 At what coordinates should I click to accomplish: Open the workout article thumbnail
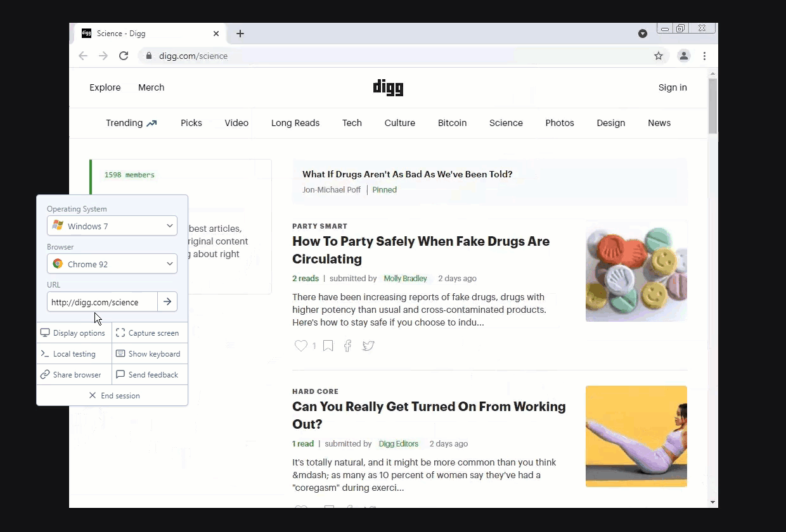[636, 436]
